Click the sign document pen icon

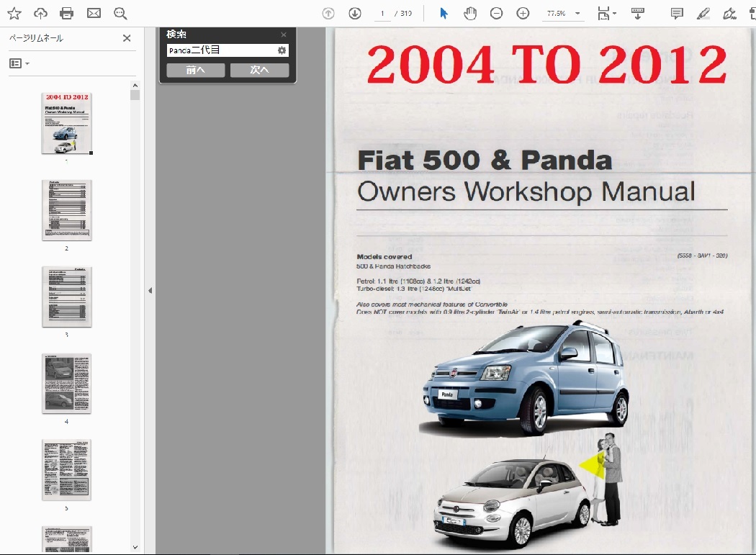[x=729, y=14]
